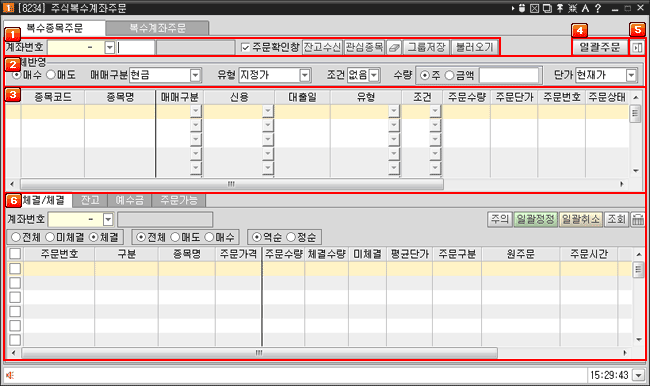Open first grid row's 신용 cell dropdown

pos(268,111)
